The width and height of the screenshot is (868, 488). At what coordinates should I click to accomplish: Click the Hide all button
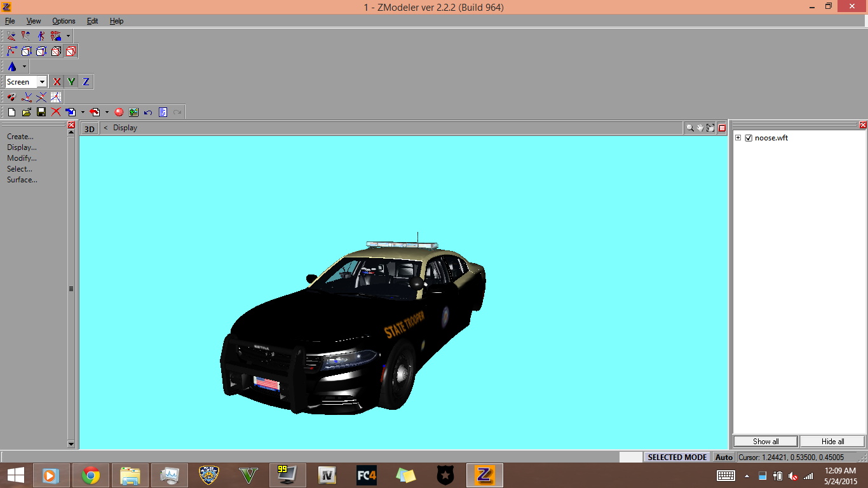(x=832, y=442)
